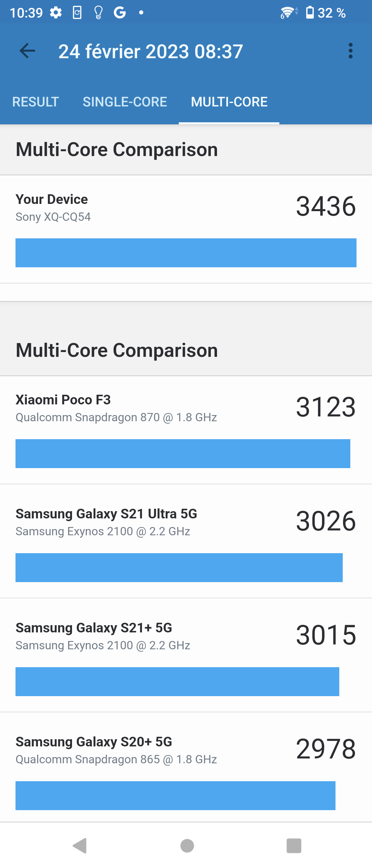Tap the settings gear status icon

(56, 13)
